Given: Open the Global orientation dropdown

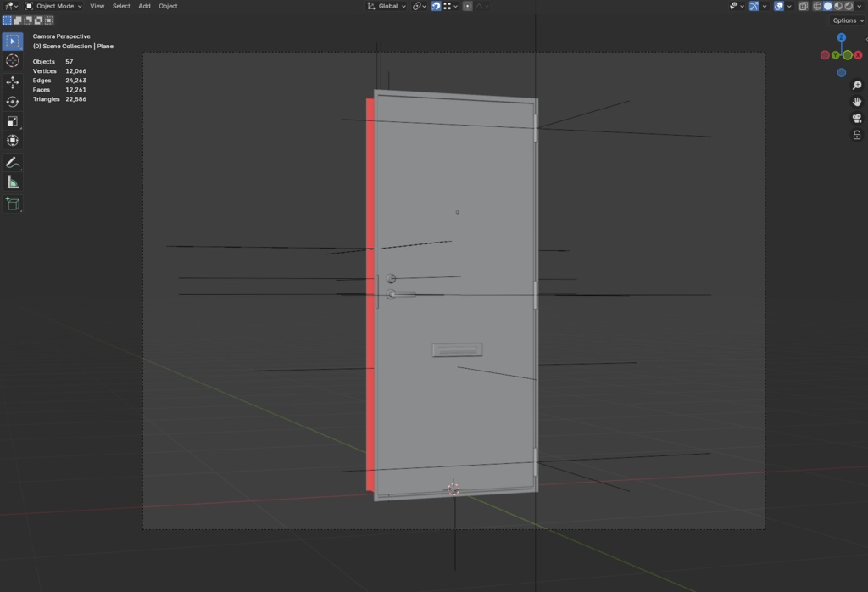Looking at the screenshot, I should coord(387,6).
